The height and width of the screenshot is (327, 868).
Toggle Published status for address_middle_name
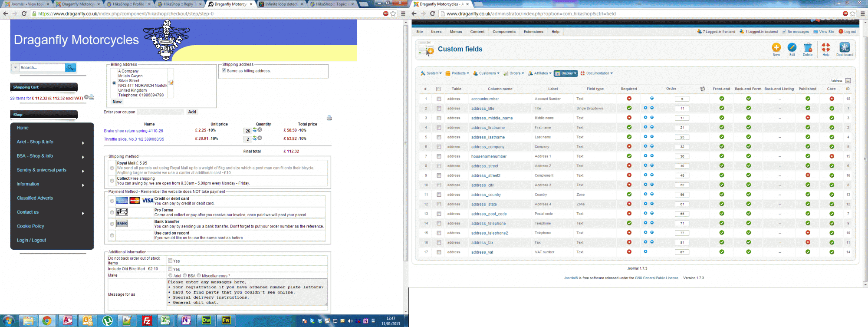pyautogui.click(x=808, y=118)
